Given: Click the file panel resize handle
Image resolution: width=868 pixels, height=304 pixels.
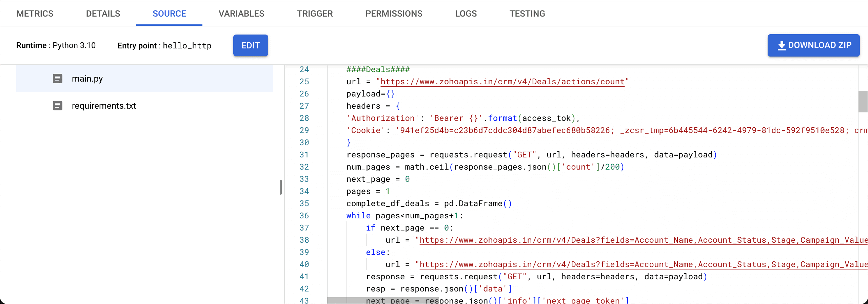Looking at the screenshot, I should [281, 187].
